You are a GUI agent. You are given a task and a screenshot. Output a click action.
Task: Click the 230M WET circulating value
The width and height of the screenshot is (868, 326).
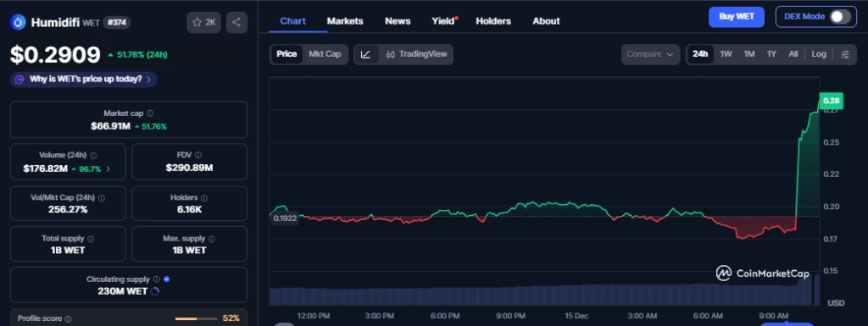pos(122,291)
